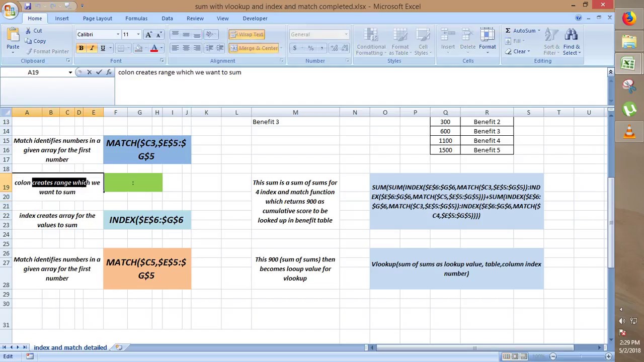644x362 pixels.
Task: Open Insert Function fx dialog
Action: (108, 72)
